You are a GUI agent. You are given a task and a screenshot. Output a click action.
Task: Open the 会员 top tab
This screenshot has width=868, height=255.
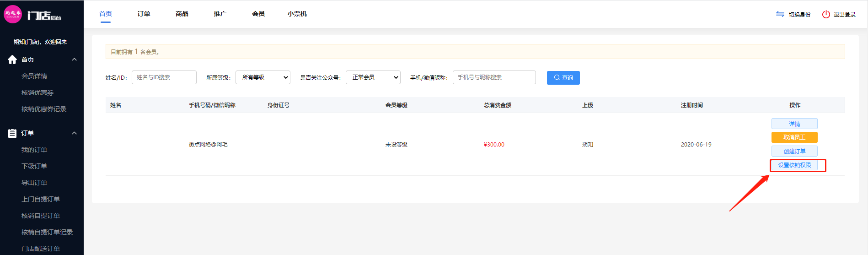click(258, 14)
